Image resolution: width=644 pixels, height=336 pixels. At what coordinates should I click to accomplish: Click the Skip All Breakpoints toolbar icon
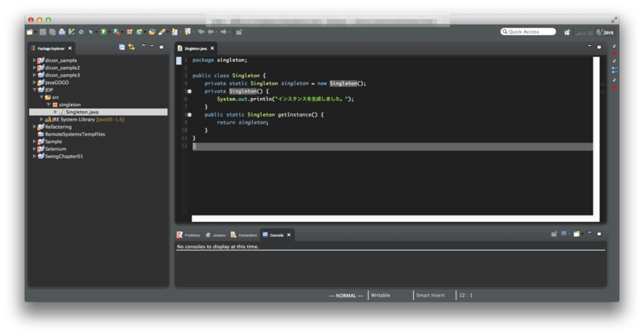click(x=81, y=31)
